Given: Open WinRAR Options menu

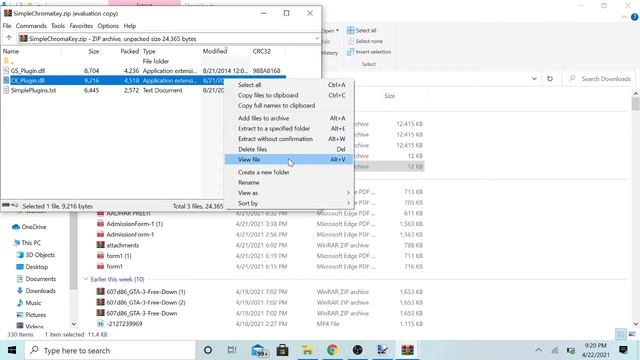Looking at the screenshot, I should 108,26.
